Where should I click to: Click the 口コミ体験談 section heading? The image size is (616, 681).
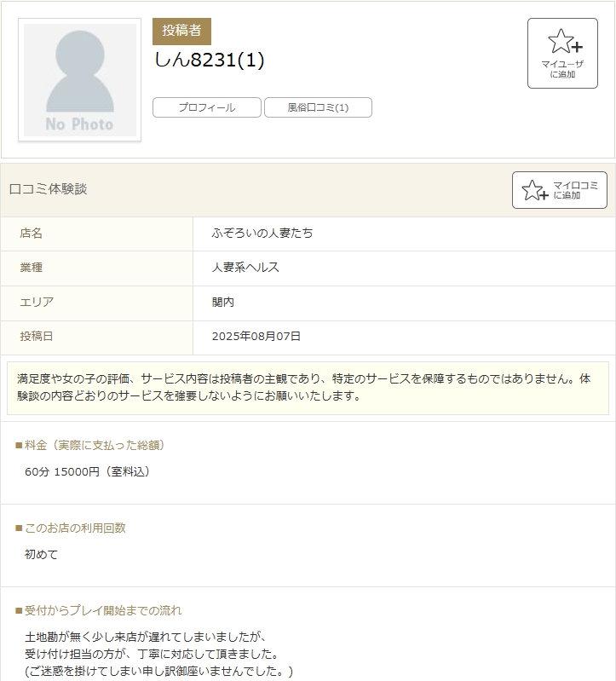coord(48,189)
